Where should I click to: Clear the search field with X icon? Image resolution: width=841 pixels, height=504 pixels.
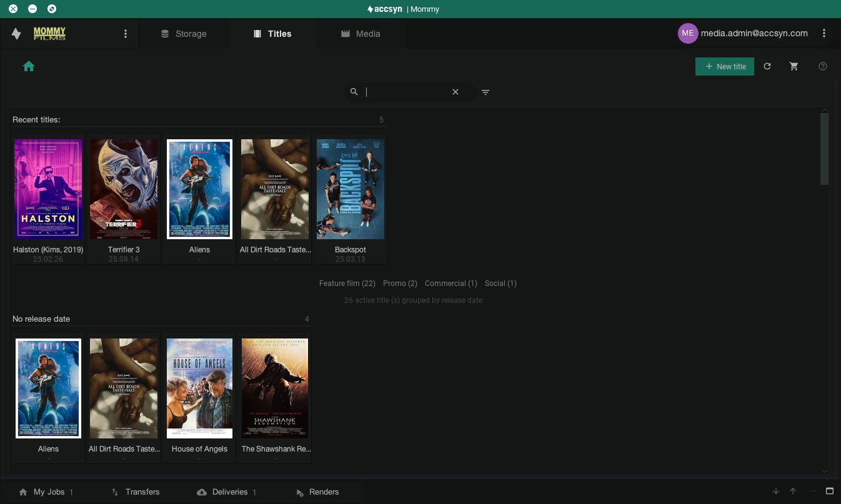[455, 92]
